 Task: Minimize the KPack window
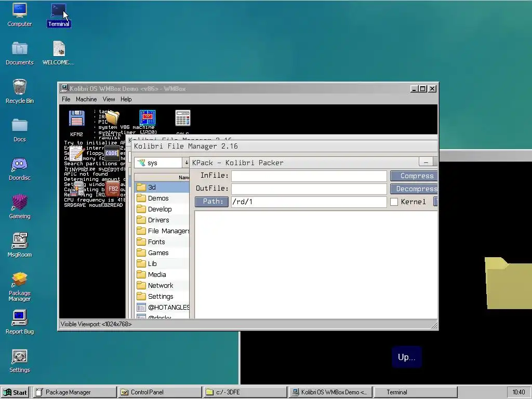tap(426, 162)
